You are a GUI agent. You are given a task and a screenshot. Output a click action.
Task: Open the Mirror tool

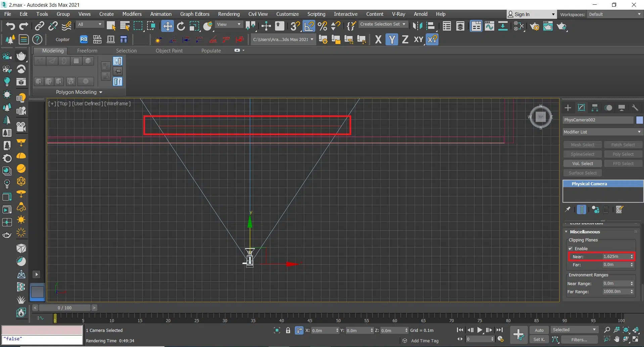coord(417,26)
